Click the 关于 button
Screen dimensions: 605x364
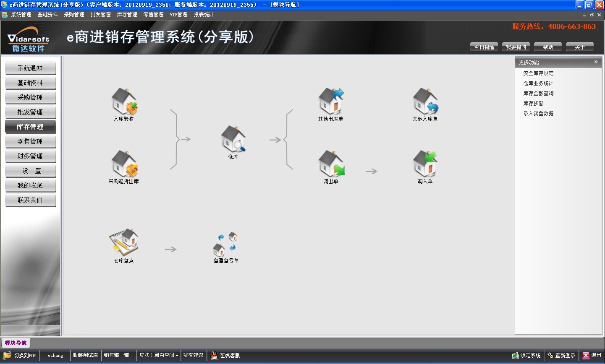580,47
